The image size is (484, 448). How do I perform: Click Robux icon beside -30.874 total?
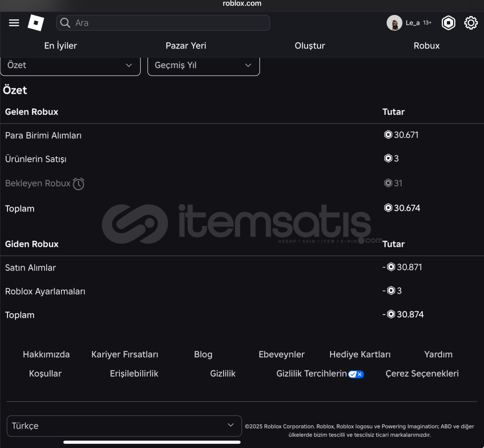pyautogui.click(x=391, y=314)
